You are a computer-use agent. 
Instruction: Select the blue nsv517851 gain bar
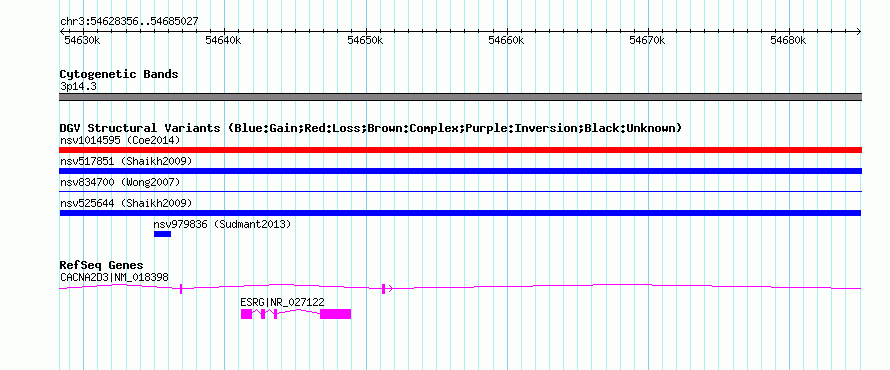pyautogui.click(x=460, y=171)
